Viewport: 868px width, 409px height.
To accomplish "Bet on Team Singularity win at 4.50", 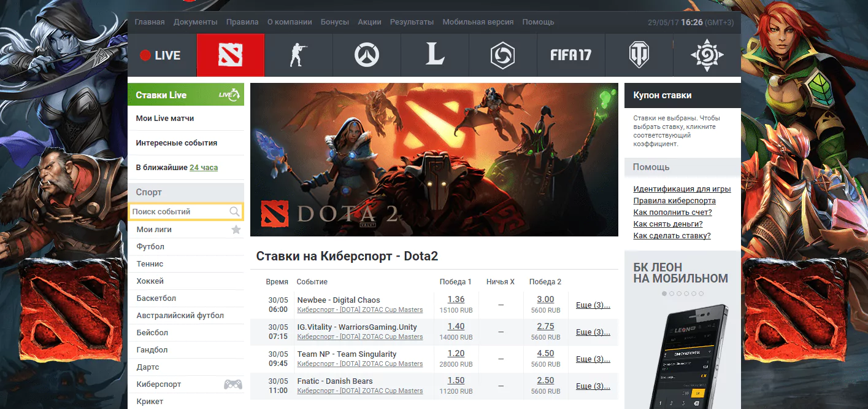I will (x=545, y=353).
